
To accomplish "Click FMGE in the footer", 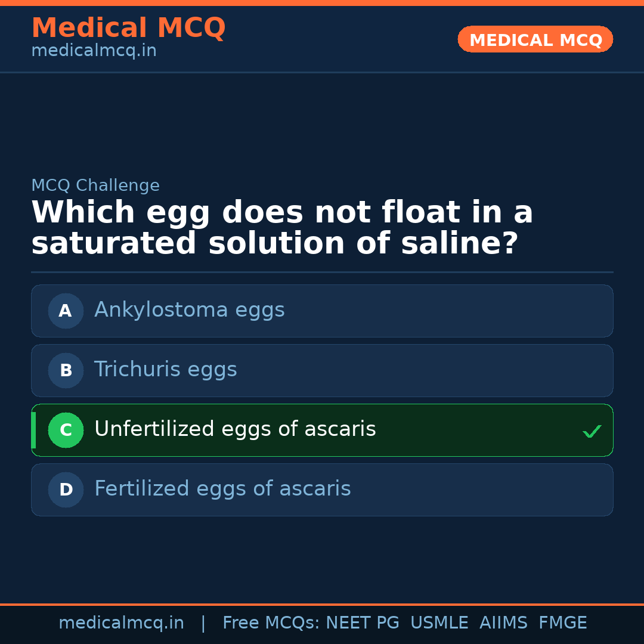I will (x=562, y=623).
